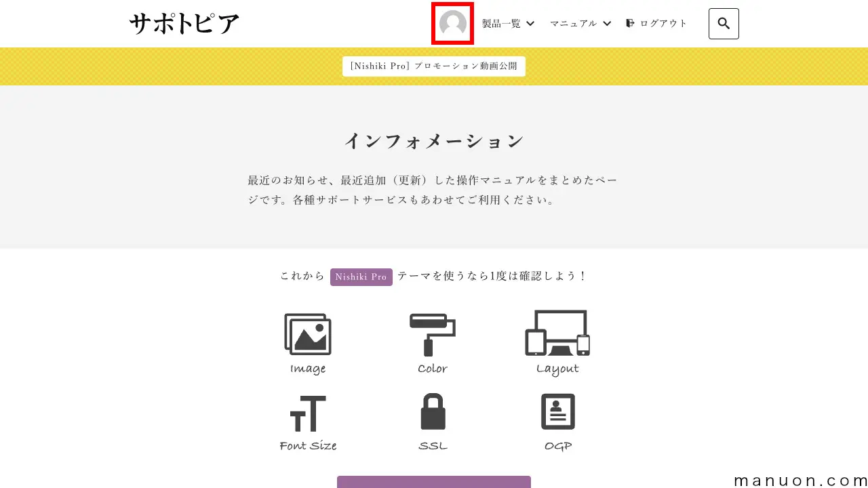
Task: Click the user avatar profile icon
Action: (452, 24)
